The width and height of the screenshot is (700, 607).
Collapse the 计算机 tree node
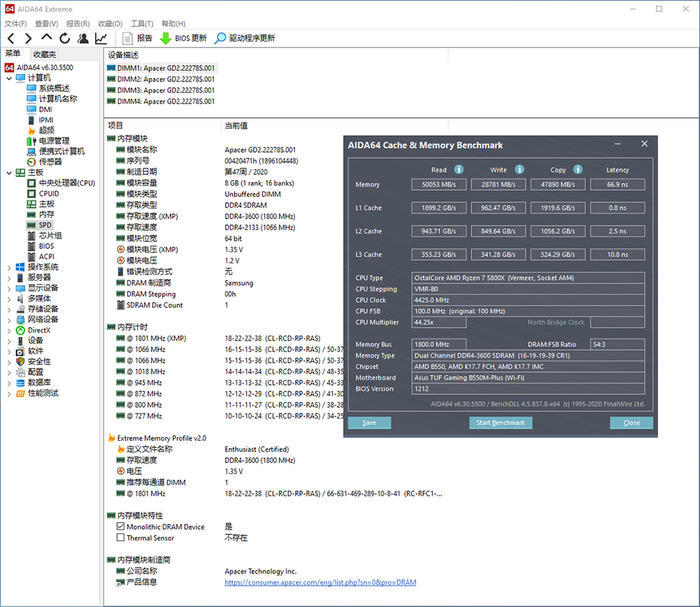[x=9, y=78]
